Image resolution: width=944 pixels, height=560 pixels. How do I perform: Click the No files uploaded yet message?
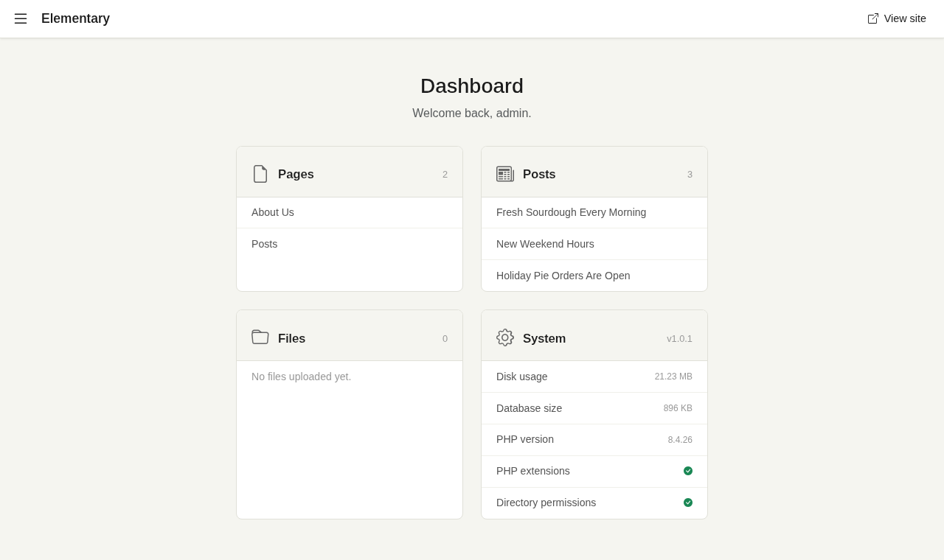301,377
